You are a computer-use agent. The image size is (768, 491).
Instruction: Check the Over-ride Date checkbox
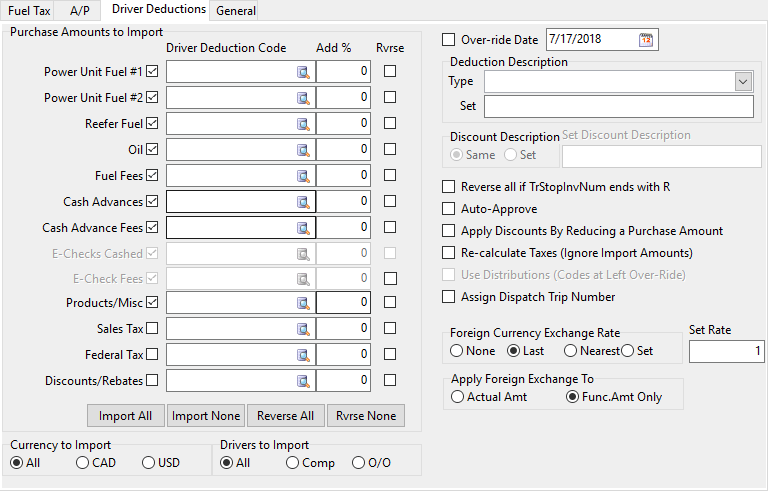coord(448,40)
